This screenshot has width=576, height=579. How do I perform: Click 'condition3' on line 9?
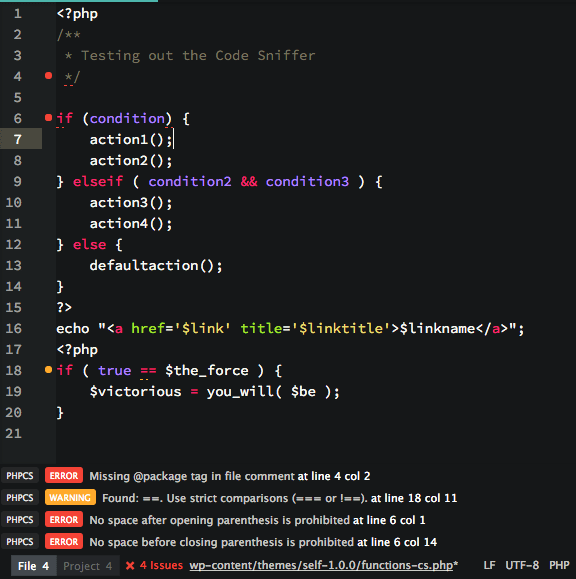click(307, 181)
